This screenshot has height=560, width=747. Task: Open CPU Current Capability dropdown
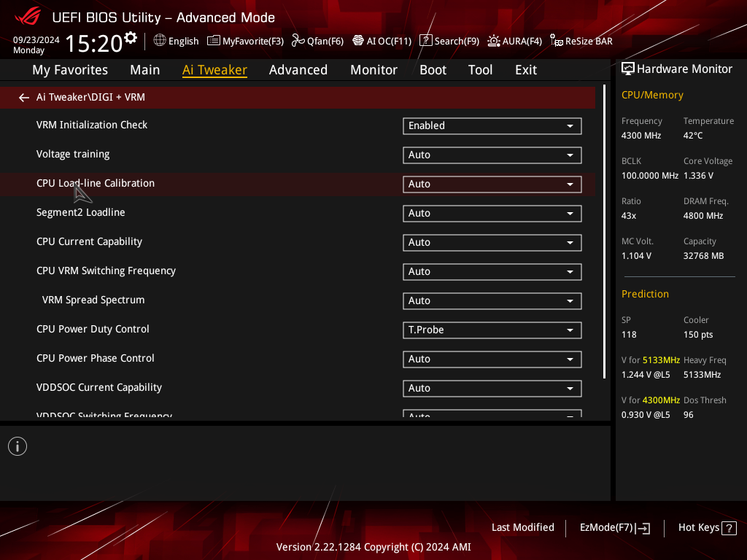point(492,242)
